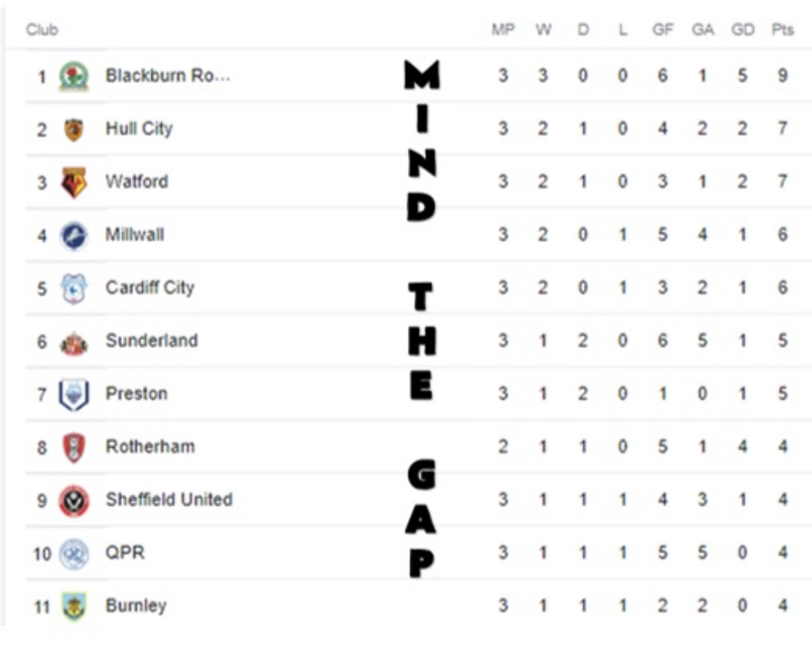The height and width of the screenshot is (645, 812).
Task: Open the Hull City team name
Action: click(x=139, y=129)
